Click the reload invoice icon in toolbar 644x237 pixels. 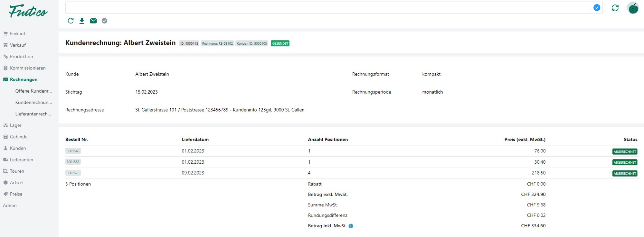click(71, 21)
